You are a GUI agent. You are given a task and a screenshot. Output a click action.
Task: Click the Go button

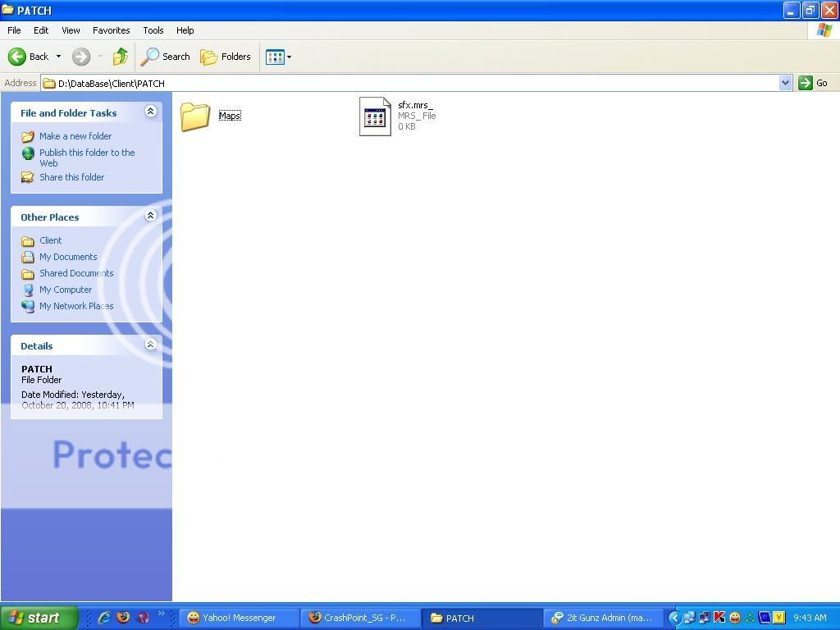tap(814, 83)
